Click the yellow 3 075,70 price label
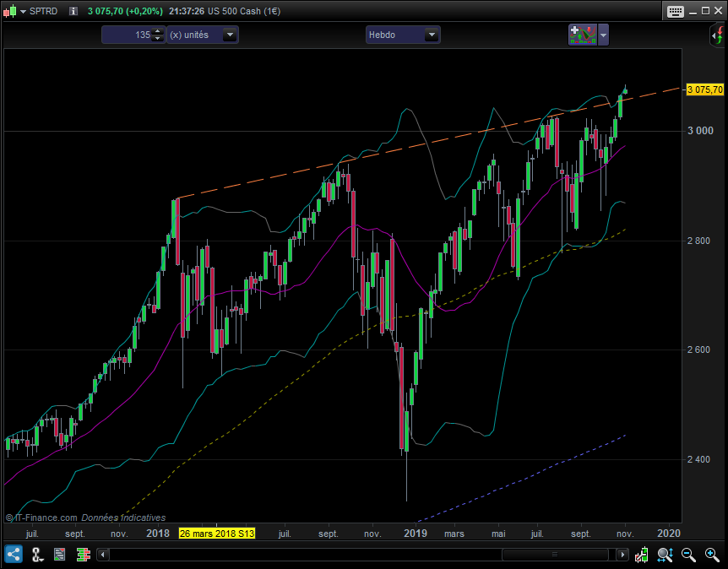 705,89
